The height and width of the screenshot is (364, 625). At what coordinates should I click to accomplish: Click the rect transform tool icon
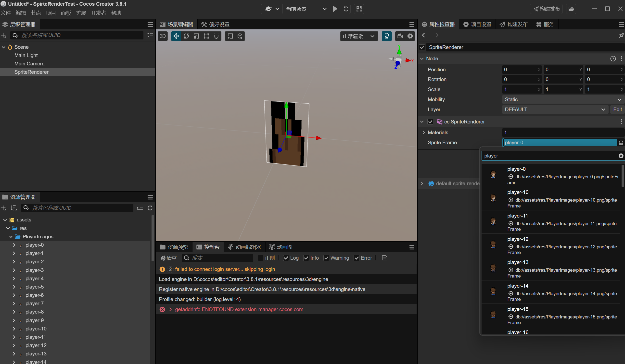pyautogui.click(x=206, y=36)
